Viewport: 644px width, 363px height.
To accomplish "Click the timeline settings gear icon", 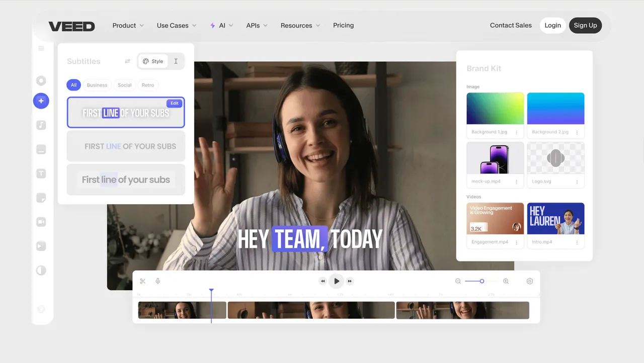I will point(530,281).
